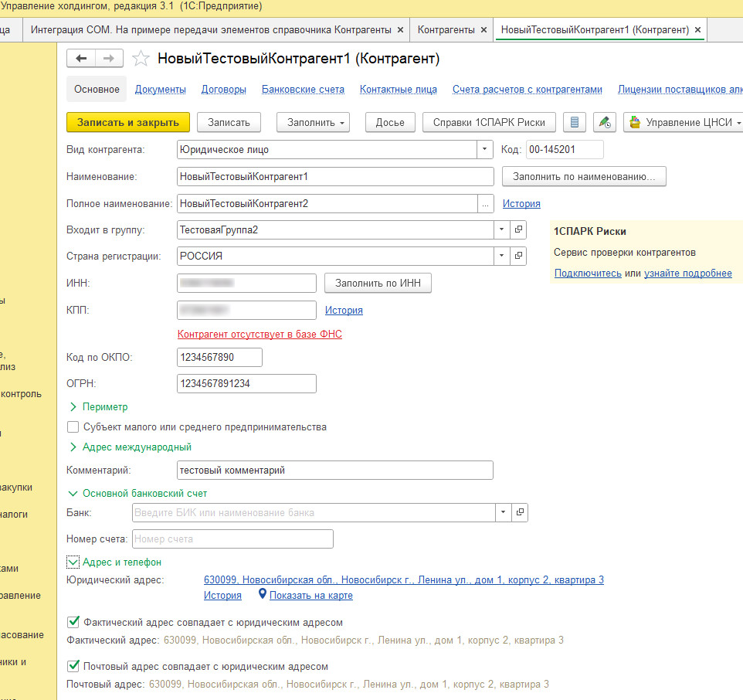The image size is (743, 700).
Task: Click the Подключитесь link in 1СПАРК Риски
Action: click(x=588, y=273)
